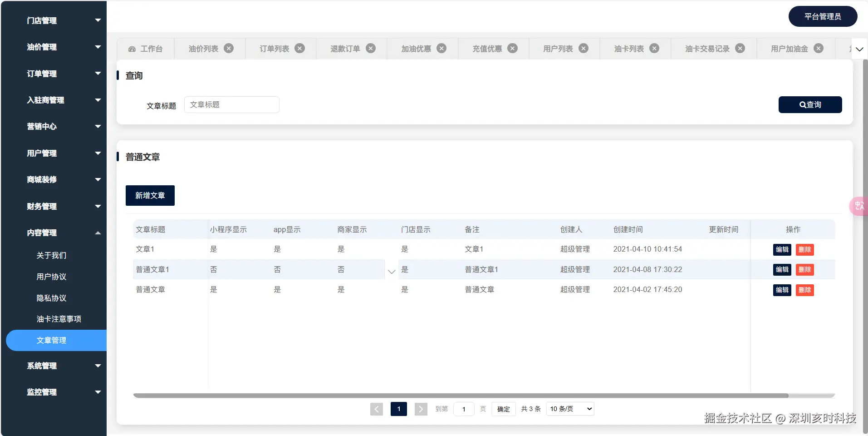Click the 查询 search button
Viewport: 868px width, 436px height.
pos(810,104)
